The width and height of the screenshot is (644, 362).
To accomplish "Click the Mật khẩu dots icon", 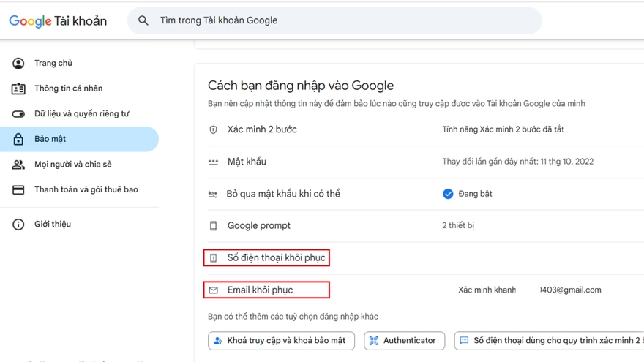I will (x=213, y=162).
